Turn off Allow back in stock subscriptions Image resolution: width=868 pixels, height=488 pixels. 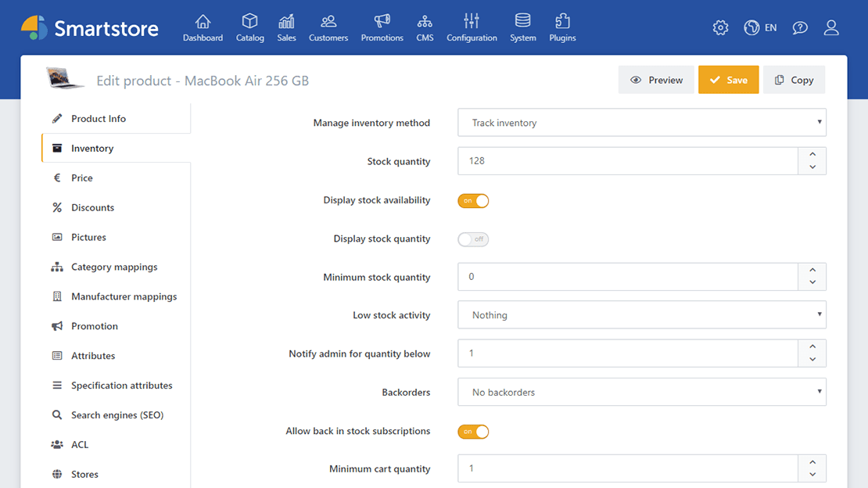473,431
